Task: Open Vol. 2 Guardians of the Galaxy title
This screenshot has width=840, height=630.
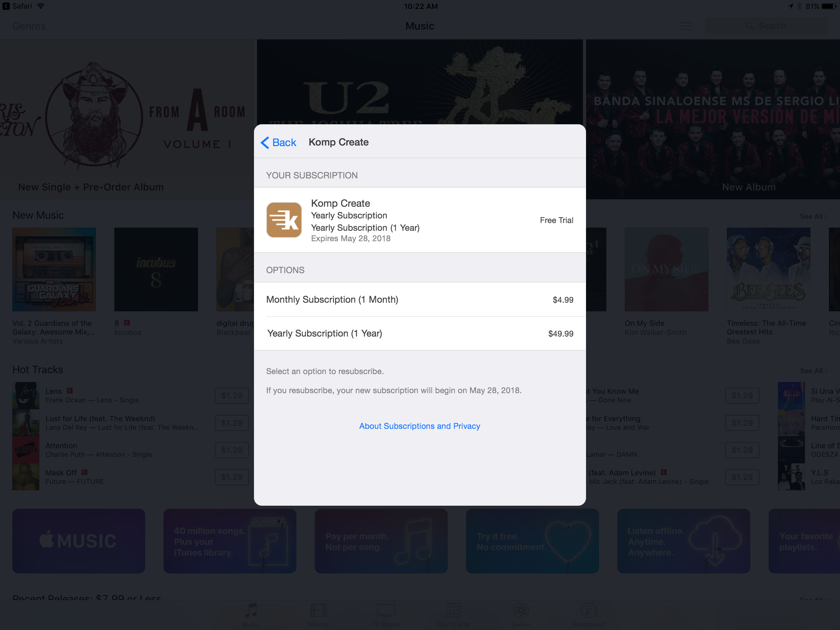Action: tap(53, 327)
